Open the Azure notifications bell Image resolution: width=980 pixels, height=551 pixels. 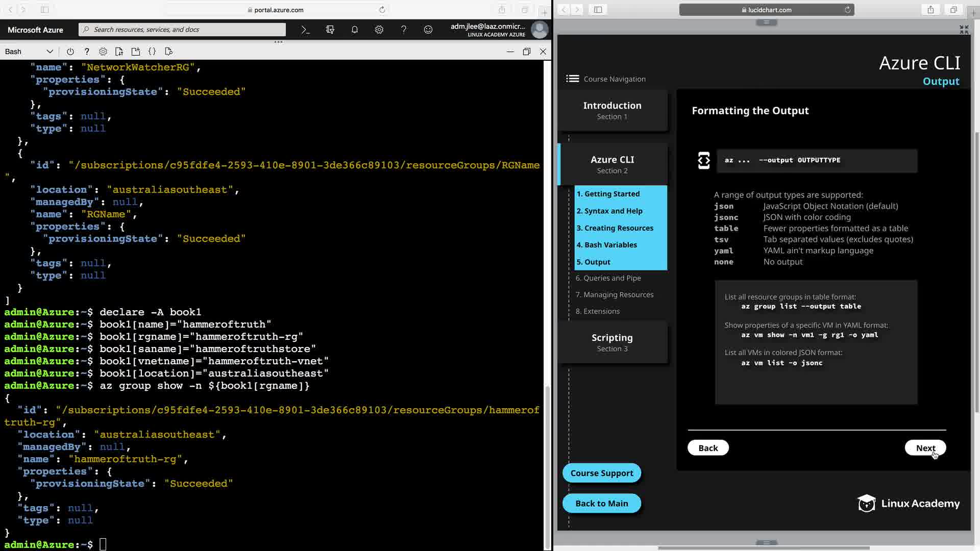coord(355,30)
